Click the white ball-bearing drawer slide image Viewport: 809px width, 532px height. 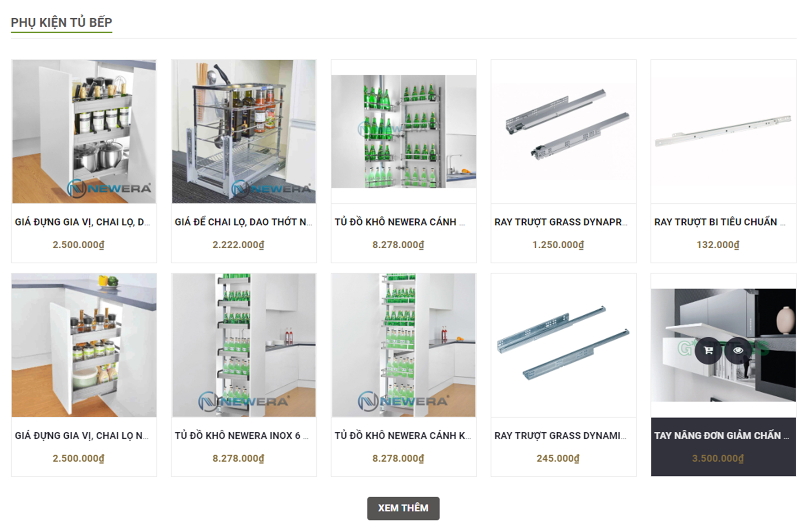(x=723, y=132)
